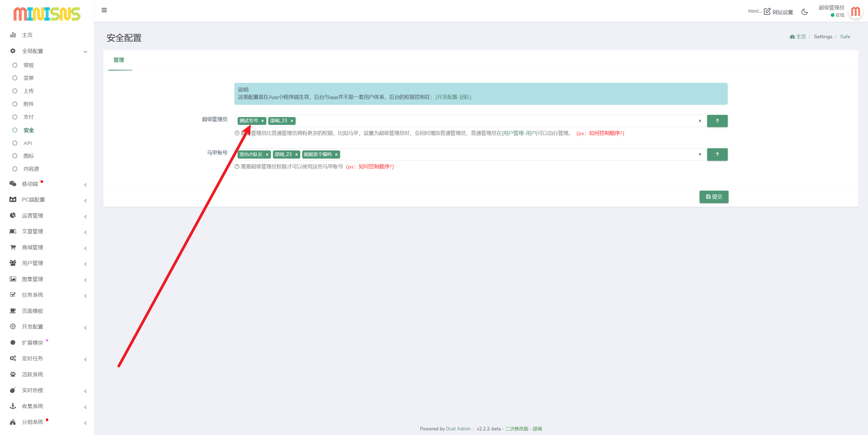Image resolution: width=868 pixels, height=435 pixels.
Task: Clear all tags in 马甲账号 field
Action: click(x=700, y=154)
